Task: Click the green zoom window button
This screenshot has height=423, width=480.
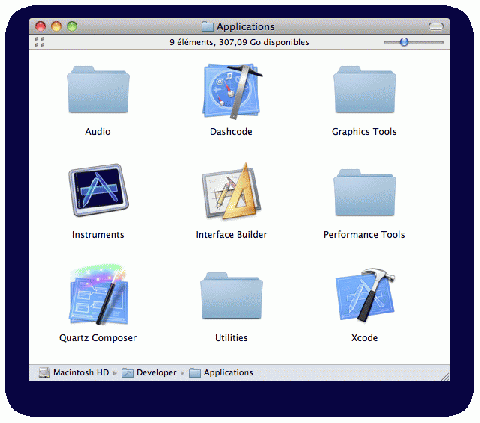Action: tap(72, 26)
